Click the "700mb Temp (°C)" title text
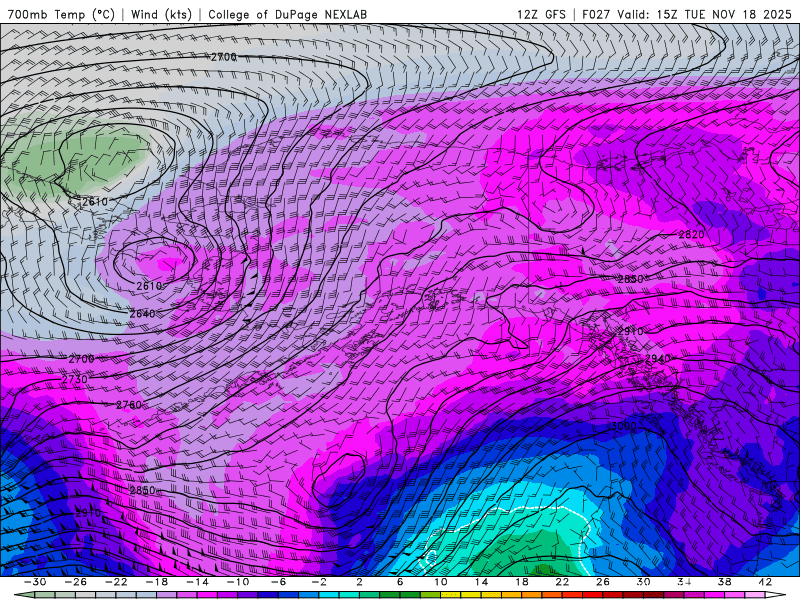 point(61,14)
